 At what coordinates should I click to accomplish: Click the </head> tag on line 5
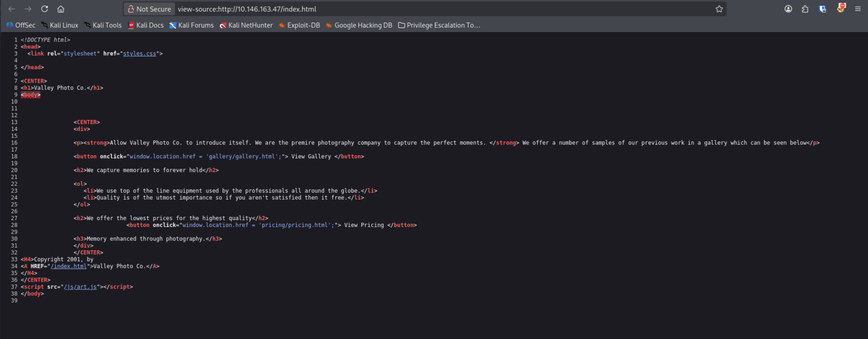pos(32,67)
